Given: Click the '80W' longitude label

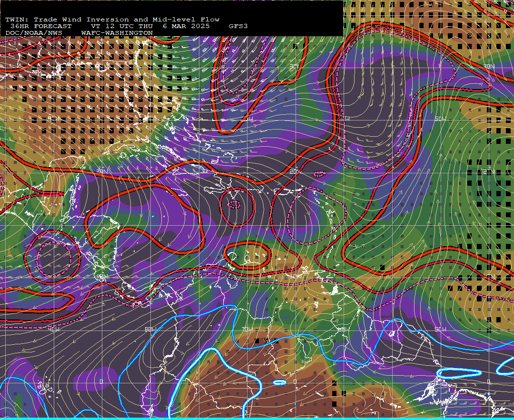Looking at the screenshot, I should [150, 329].
